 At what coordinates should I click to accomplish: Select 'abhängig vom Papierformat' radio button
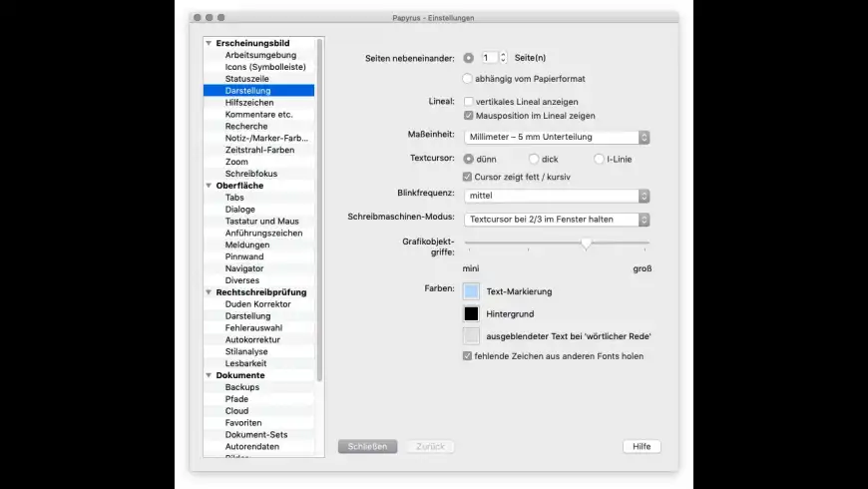pyautogui.click(x=467, y=79)
